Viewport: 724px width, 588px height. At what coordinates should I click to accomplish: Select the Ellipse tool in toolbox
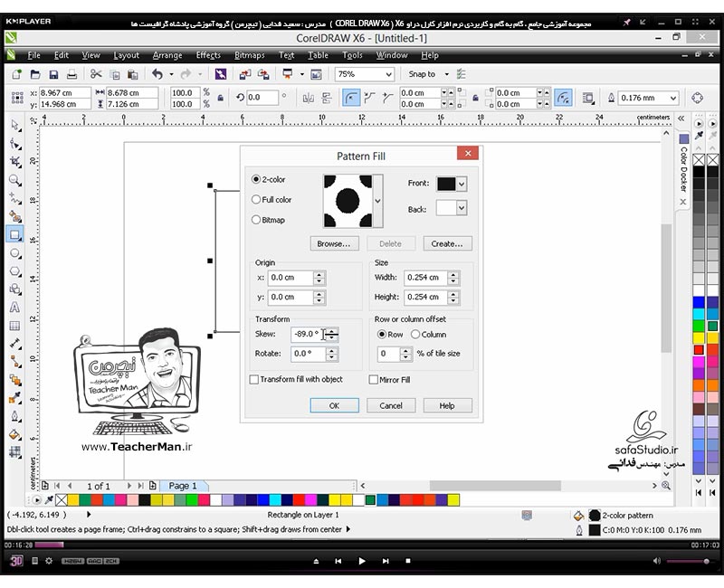[x=15, y=253]
